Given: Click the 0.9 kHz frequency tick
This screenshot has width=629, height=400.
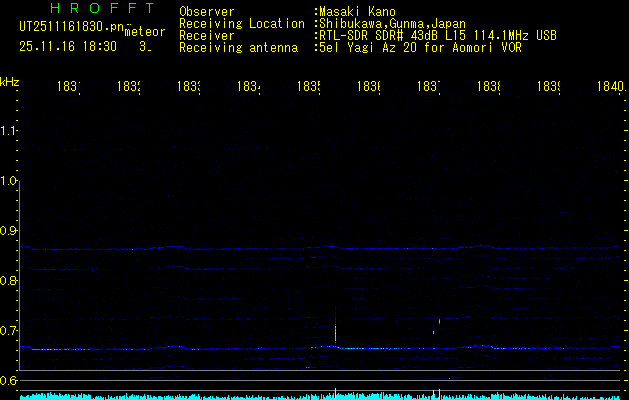Looking at the screenshot, I should coord(9,231).
